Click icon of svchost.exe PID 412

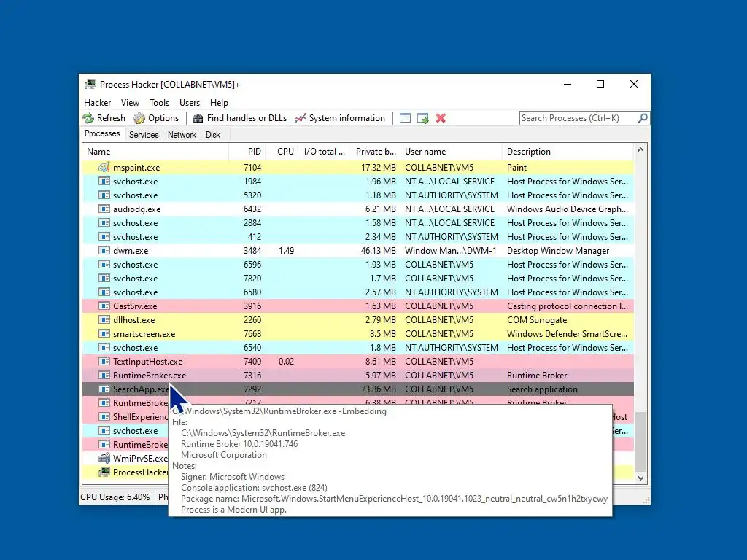(x=104, y=237)
